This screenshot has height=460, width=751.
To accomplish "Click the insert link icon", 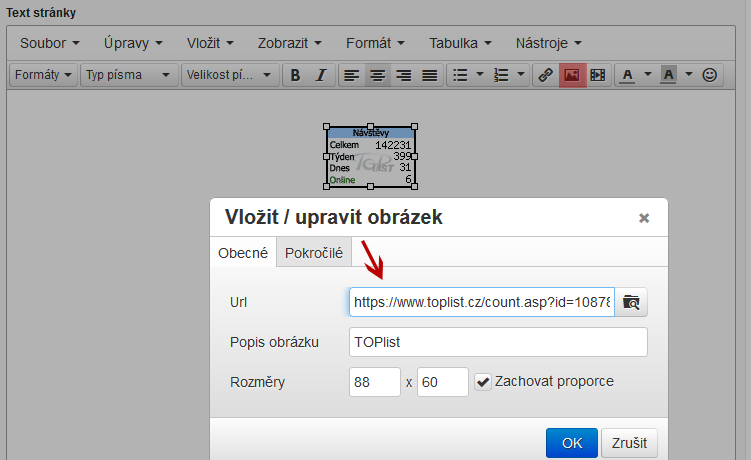I will [x=545, y=75].
